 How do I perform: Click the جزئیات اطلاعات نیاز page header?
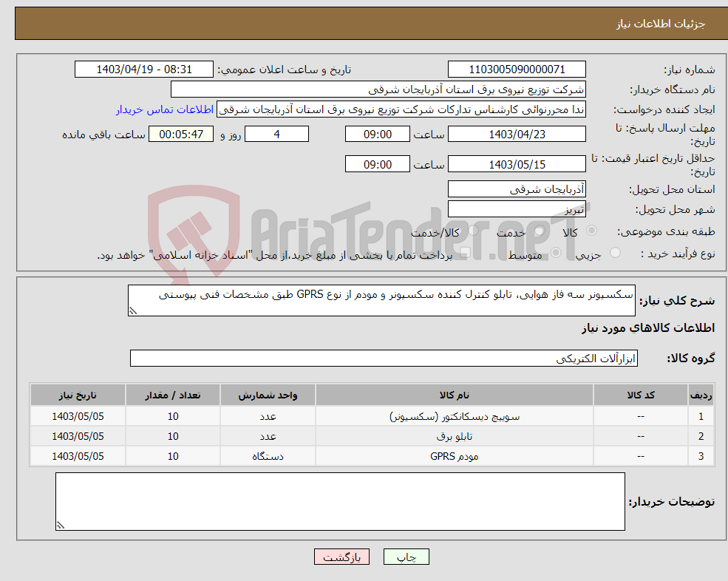660,24
